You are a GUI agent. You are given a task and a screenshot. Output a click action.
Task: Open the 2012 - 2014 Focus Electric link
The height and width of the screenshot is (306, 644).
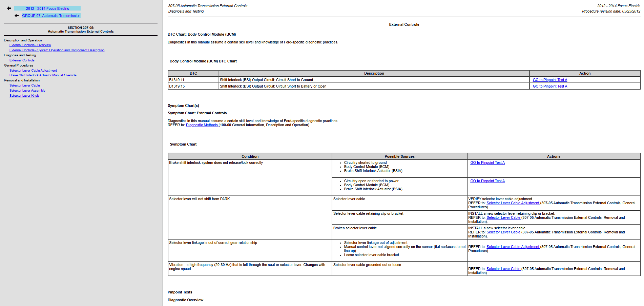click(x=47, y=8)
